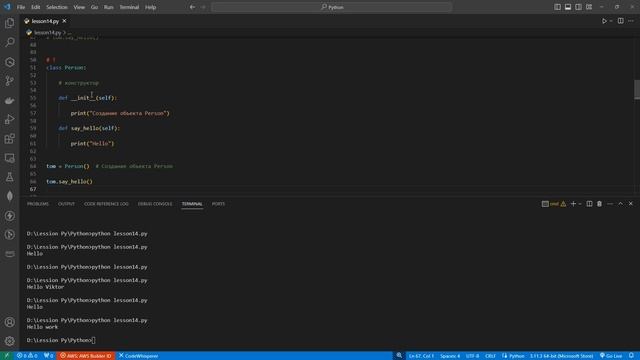The image size is (640, 360).
Task: Change CRLF end of line sequence
Action: pos(490,356)
